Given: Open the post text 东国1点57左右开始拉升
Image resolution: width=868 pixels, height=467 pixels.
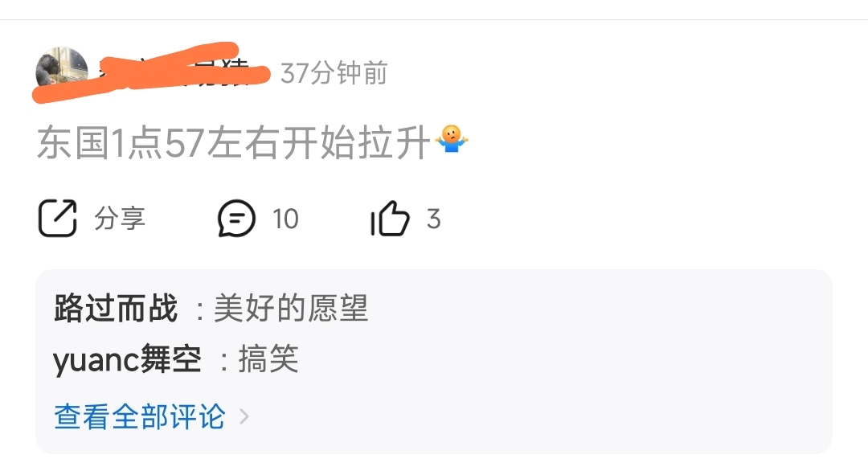Looking at the screenshot, I should tap(234, 143).
